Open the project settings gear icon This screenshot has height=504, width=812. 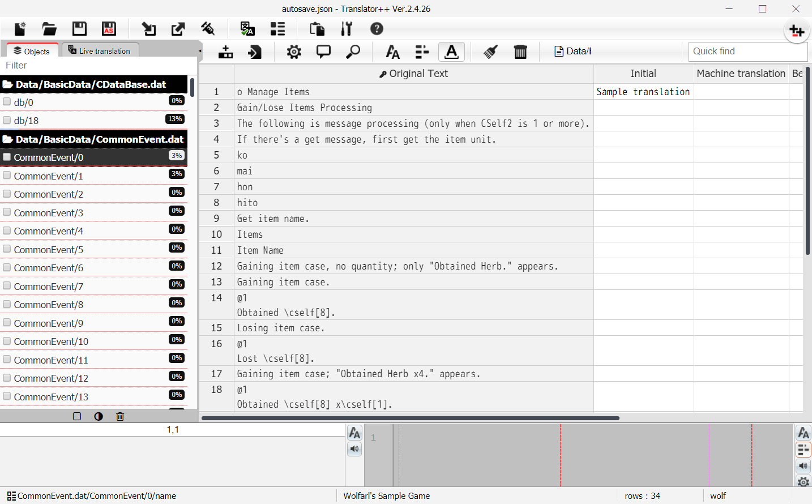coord(293,52)
